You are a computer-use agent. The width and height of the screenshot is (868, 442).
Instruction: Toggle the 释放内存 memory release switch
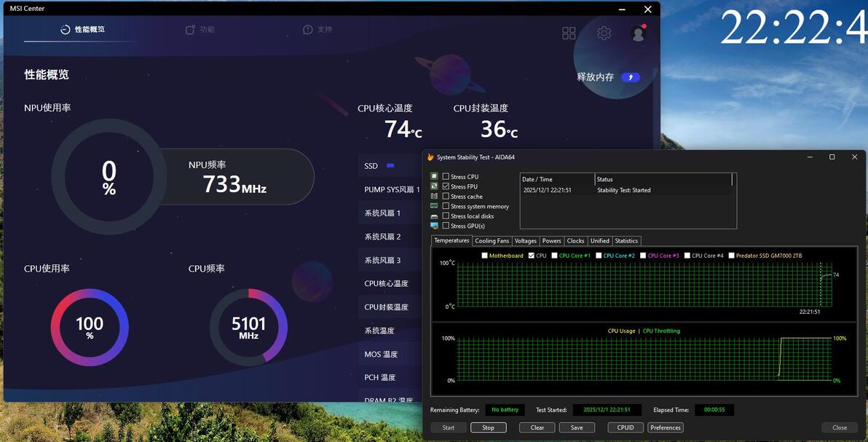click(x=631, y=77)
